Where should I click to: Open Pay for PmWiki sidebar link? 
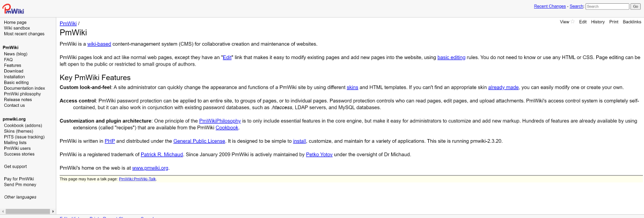tap(19, 179)
